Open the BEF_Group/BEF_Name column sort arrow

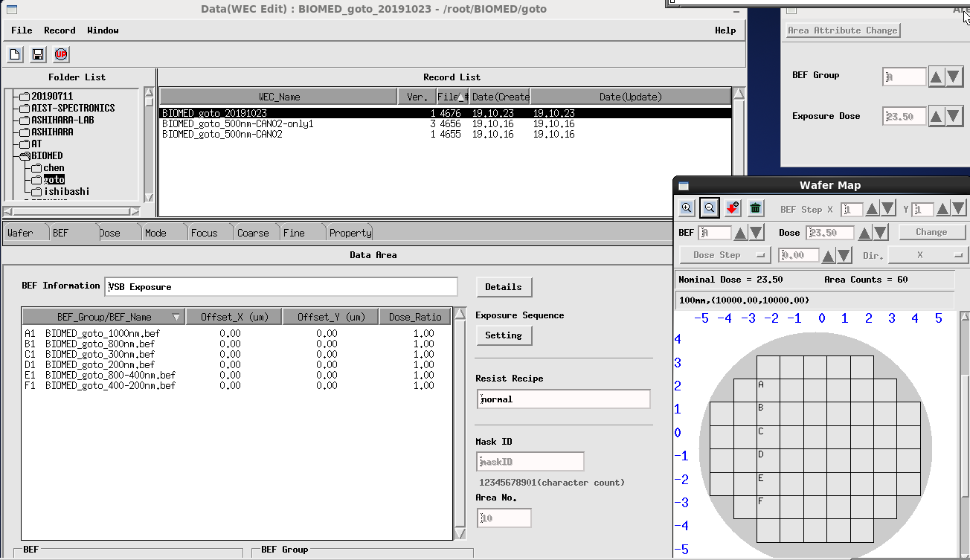(x=176, y=318)
